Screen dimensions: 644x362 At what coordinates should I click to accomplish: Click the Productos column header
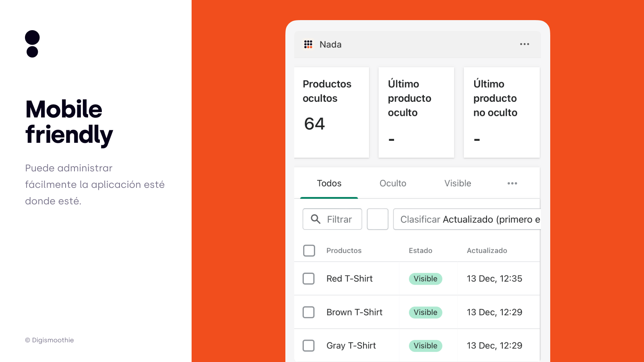[x=344, y=251]
